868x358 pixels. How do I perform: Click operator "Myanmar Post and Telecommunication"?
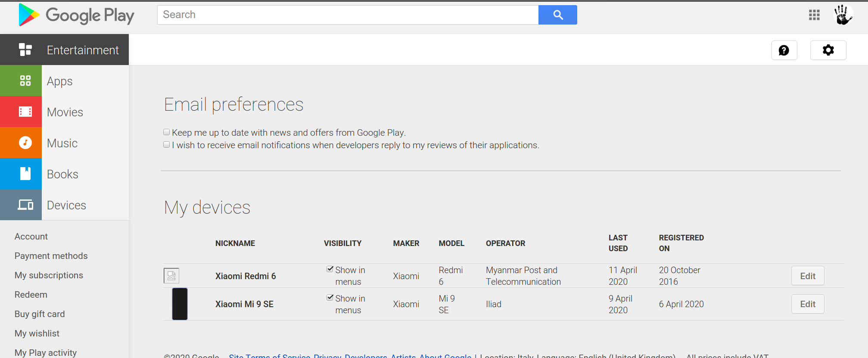pos(523,276)
